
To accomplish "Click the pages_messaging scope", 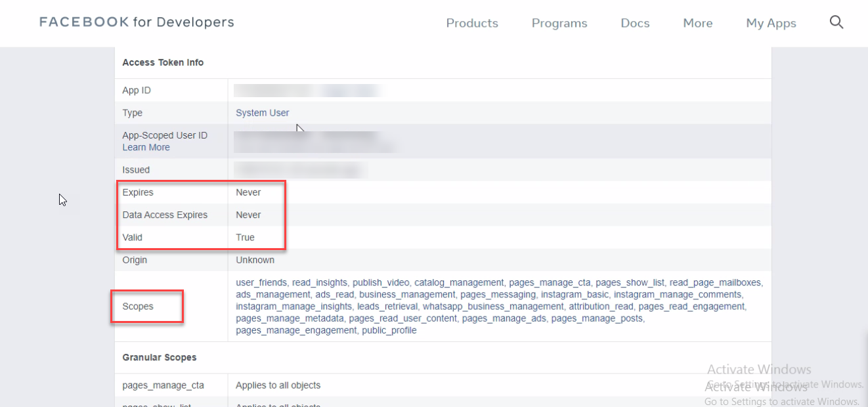I will (498, 295).
